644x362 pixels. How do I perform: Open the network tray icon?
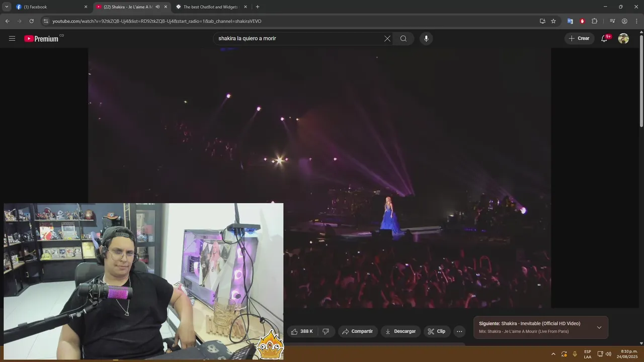tap(600, 354)
